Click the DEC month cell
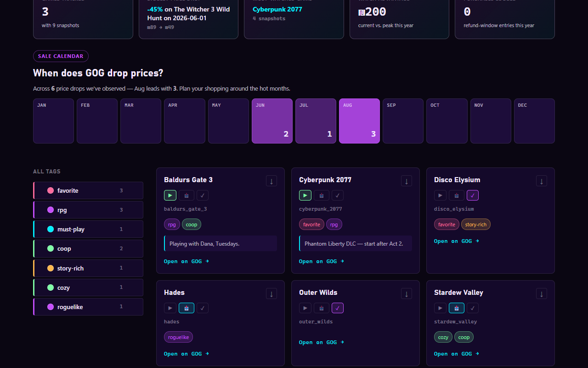Image resolution: width=588 pixels, height=368 pixels. coord(534,121)
